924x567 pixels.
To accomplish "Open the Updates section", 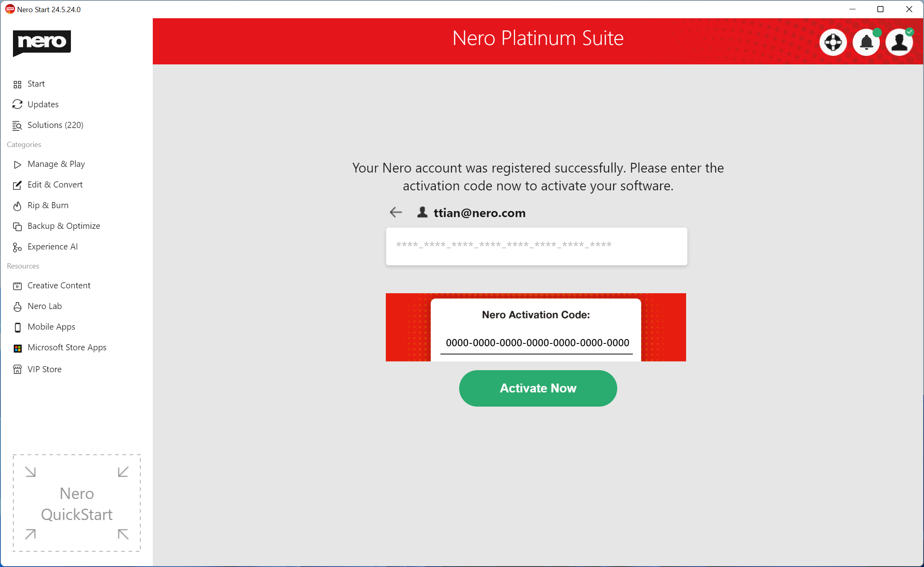I will point(43,104).
